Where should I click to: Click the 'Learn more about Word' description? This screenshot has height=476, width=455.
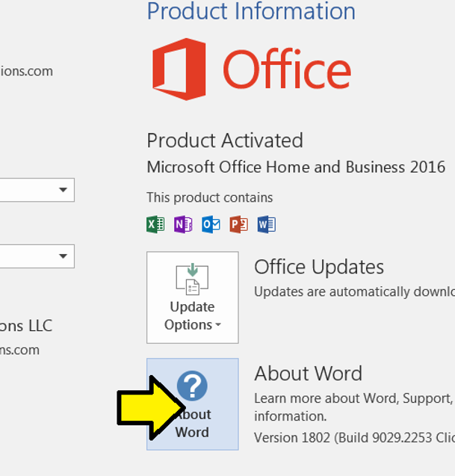pyautogui.click(x=353, y=398)
